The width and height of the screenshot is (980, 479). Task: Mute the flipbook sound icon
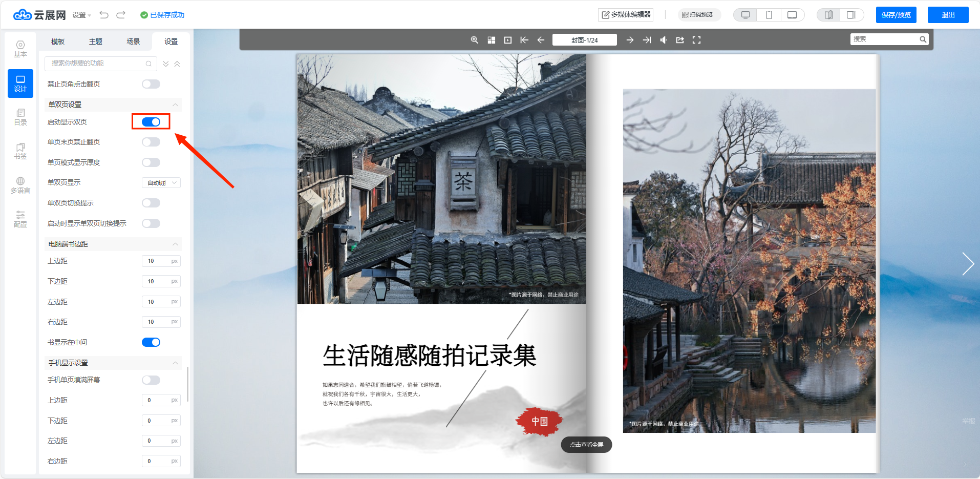pos(663,40)
